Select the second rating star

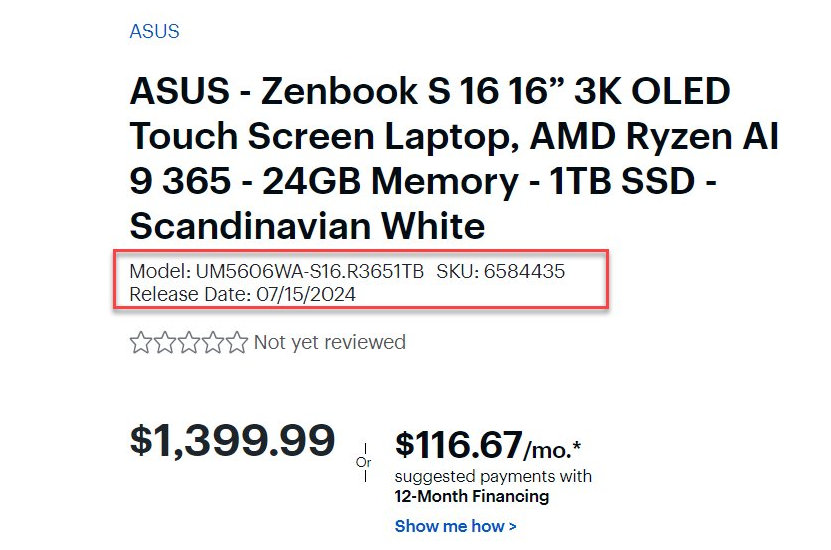point(165,343)
